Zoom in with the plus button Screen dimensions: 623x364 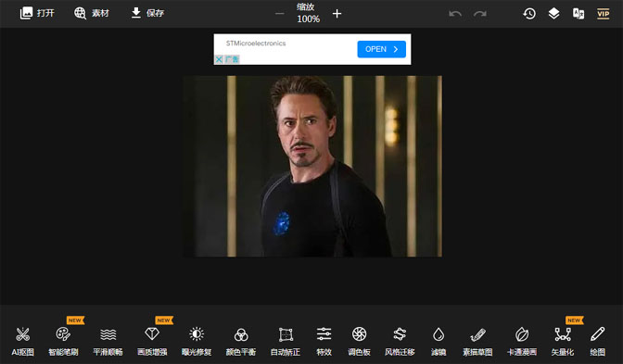(337, 14)
